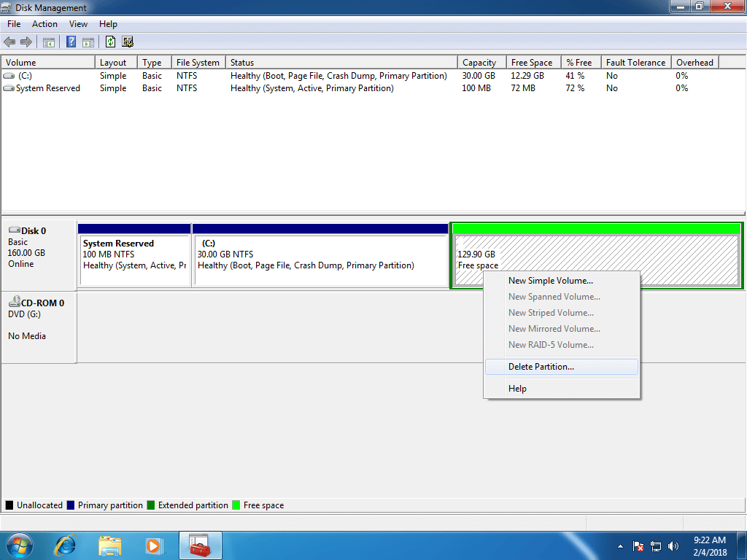This screenshot has width=747, height=560.
Task: Toggle the console tree pane icon
Action: click(48, 42)
